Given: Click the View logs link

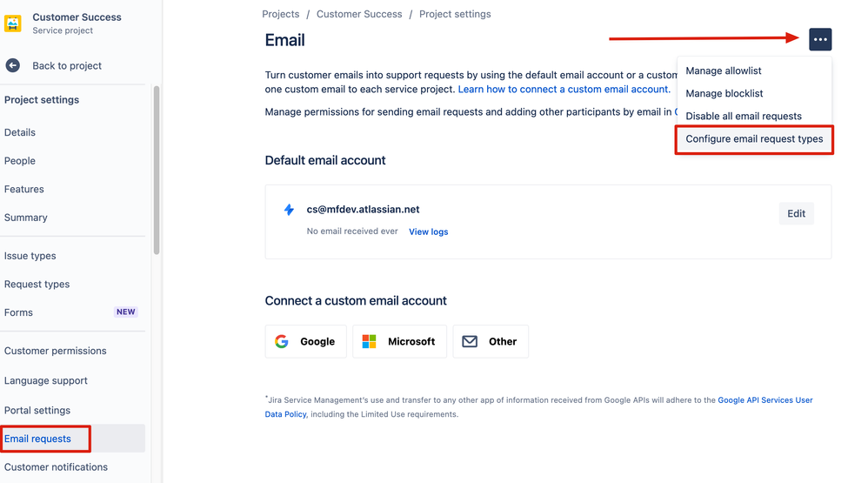Looking at the screenshot, I should pos(429,231).
